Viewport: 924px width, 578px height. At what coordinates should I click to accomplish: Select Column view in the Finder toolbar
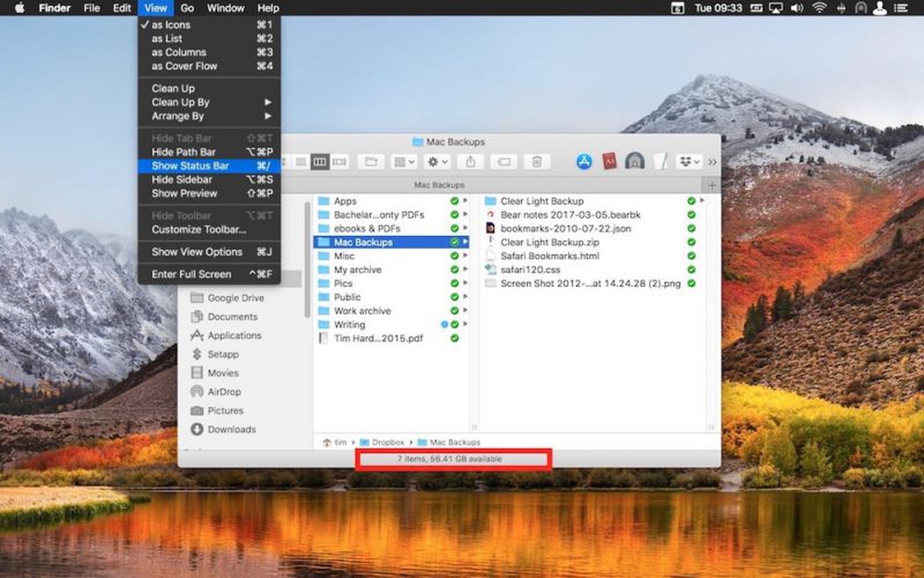point(320,162)
